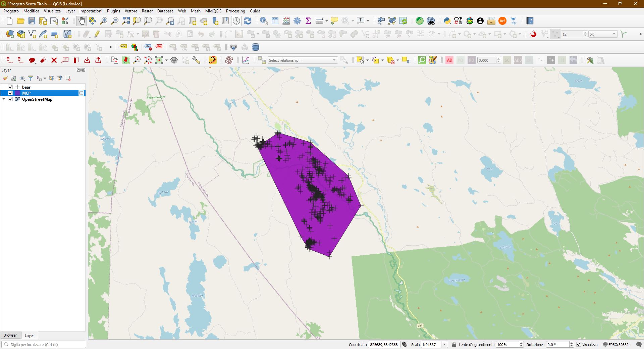
Task: Open select features tool dropdown arrow
Action: tap(368, 60)
